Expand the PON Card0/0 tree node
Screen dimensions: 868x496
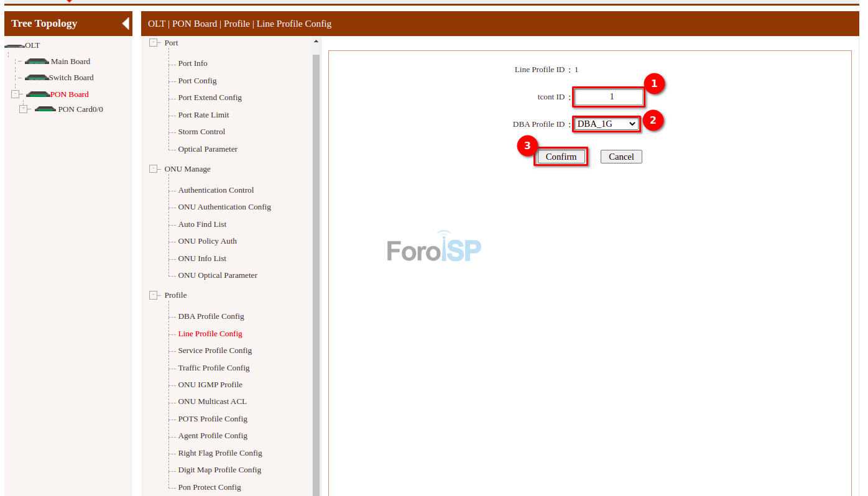click(x=24, y=108)
